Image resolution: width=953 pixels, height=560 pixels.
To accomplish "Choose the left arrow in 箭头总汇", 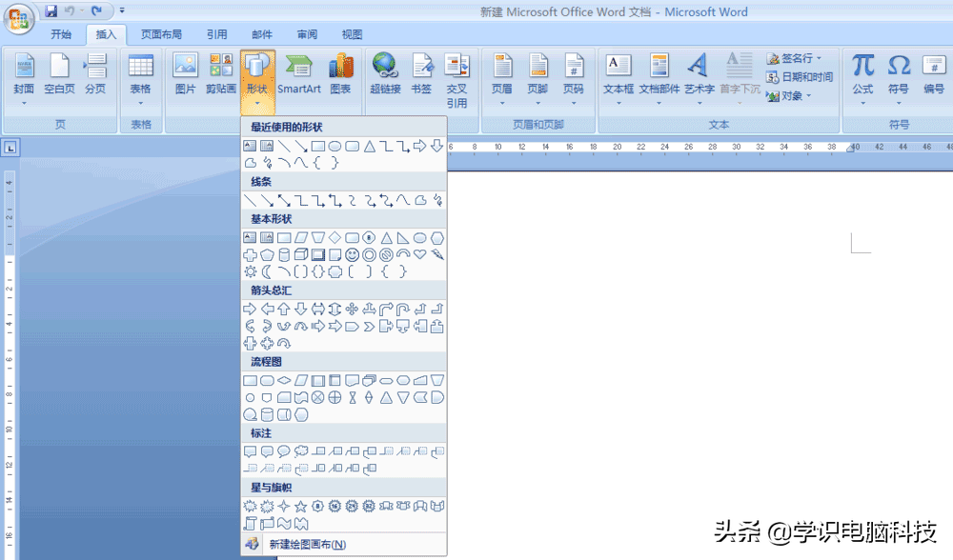I will point(267,310).
